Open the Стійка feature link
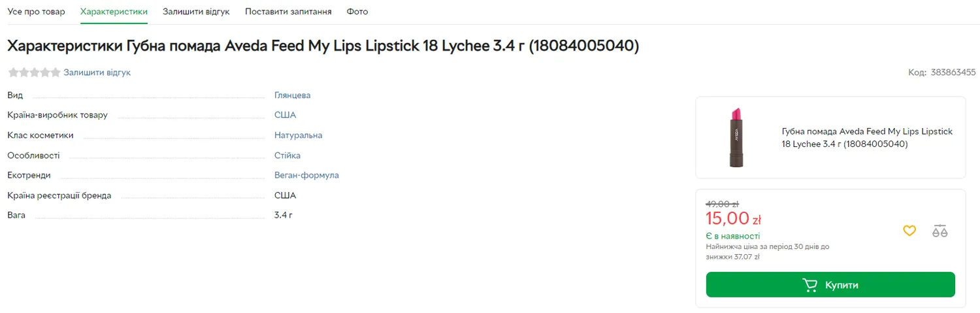This screenshot has height=313, width=980. tap(287, 156)
